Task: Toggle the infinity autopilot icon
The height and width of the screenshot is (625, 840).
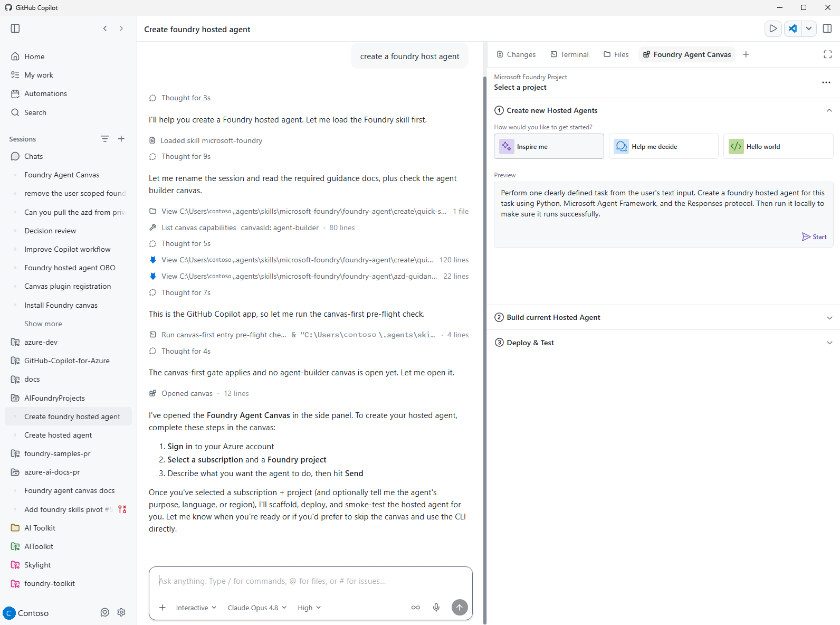Action: [x=416, y=608]
